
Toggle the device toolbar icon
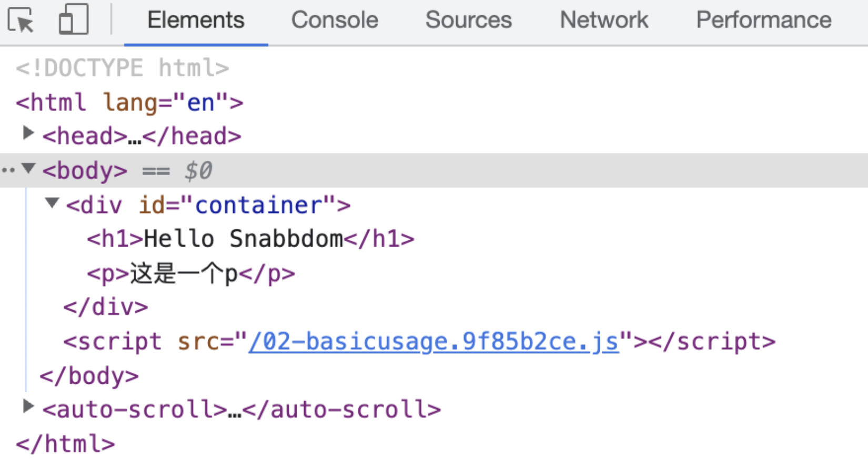[x=73, y=20]
